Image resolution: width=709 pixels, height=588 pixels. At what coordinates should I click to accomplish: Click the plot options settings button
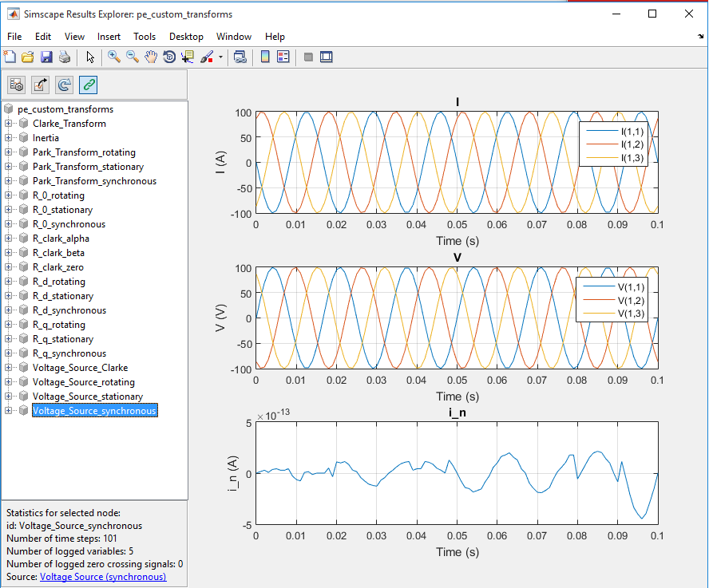(x=17, y=84)
